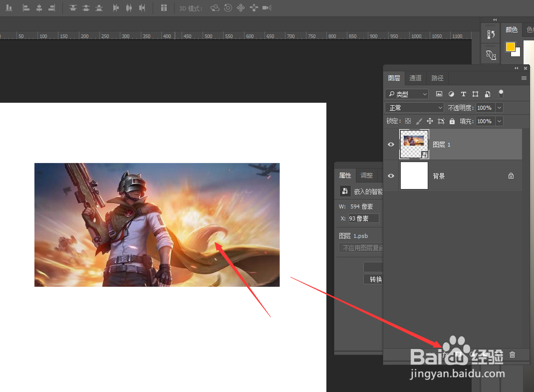This screenshot has height=392, width=534.
Task: Hide 图层 1 with eye icon
Action: click(x=391, y=144)
